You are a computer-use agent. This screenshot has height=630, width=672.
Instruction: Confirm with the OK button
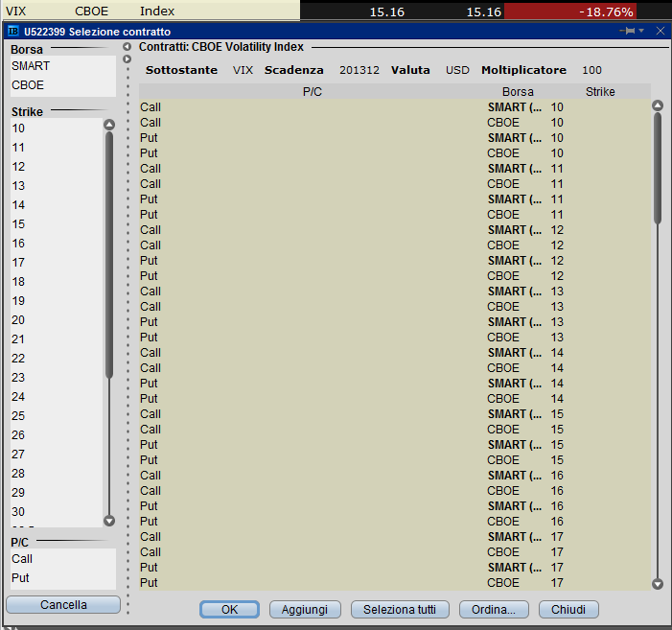pyautogui.click(x=229, y=610)
